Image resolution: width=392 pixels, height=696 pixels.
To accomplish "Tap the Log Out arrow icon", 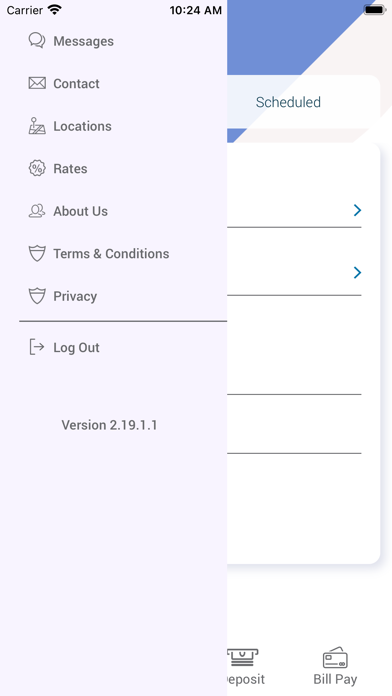I will click(x=37, y=347).
